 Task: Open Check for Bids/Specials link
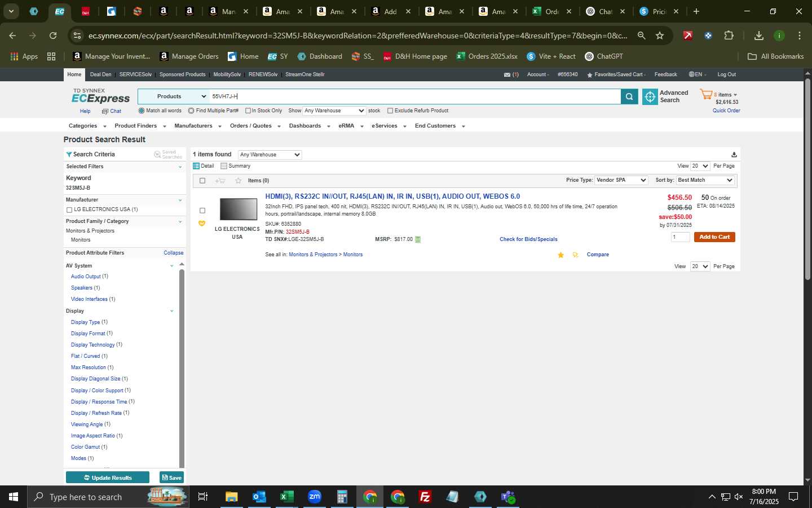click(x=528, y=239)
